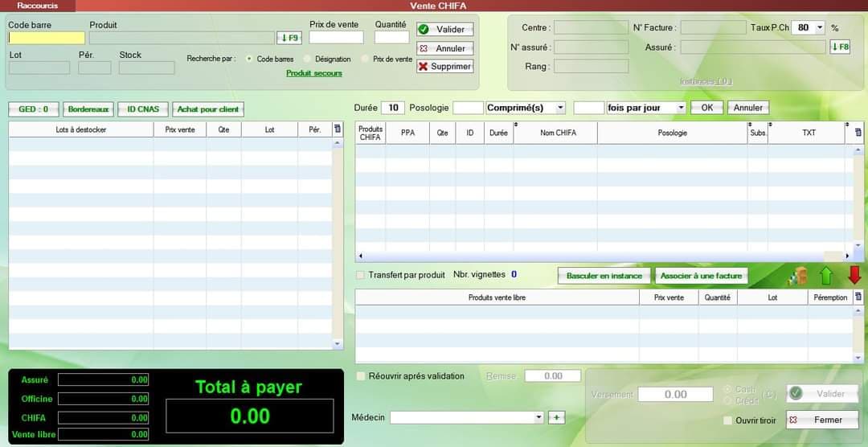Screen dimensions: 868x447
Task: Click the red down arrow icon
Action: coord(854,275)
